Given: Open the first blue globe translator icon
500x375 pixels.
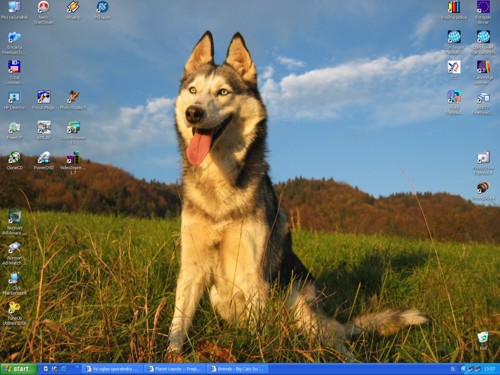Looking at the screenshot, I should (454, 37).
